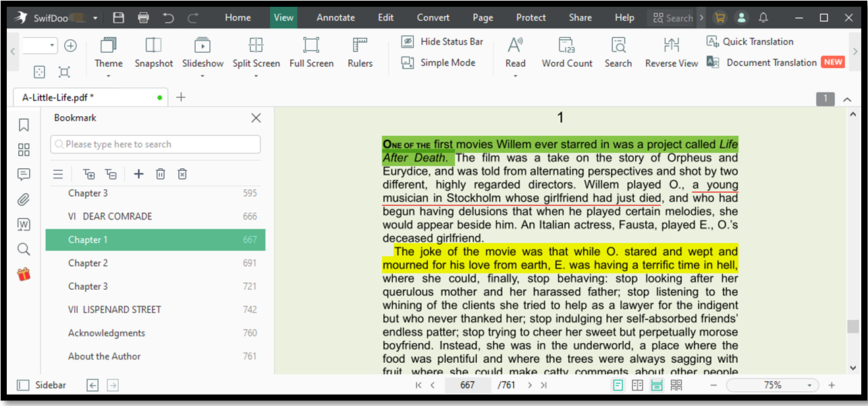This screenshot has height=406, width=868.
Task: Open the Edit tab
Action: click(386, 18)
